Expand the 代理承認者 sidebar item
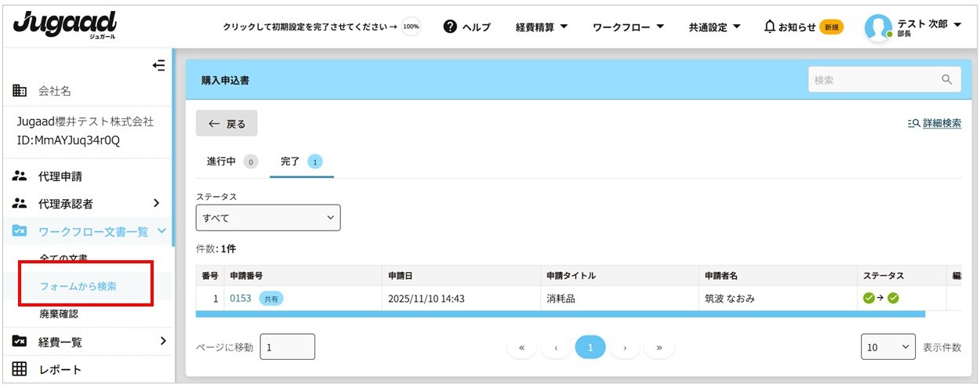 point(156,204)
